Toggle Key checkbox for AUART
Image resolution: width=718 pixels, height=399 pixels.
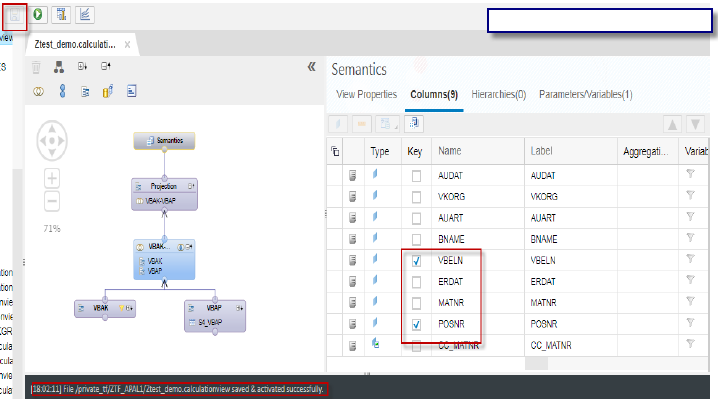[416, 219]
